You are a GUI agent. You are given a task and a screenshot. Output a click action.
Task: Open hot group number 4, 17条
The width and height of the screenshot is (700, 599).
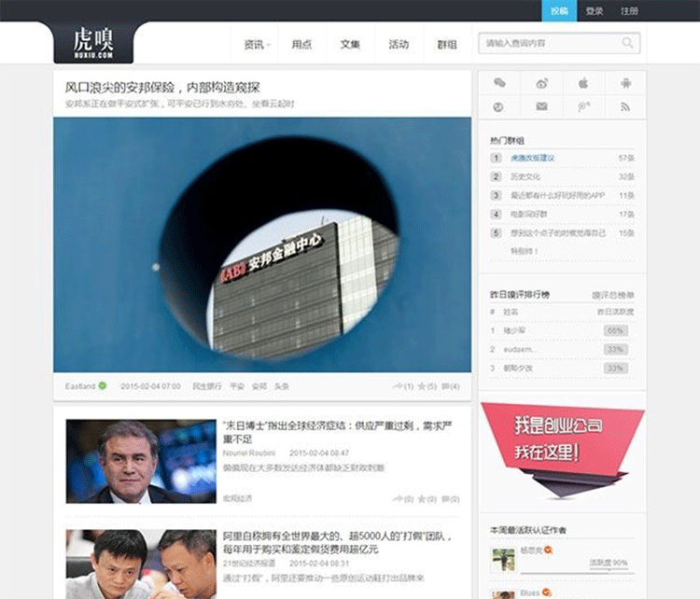click(x=529, y=215)
